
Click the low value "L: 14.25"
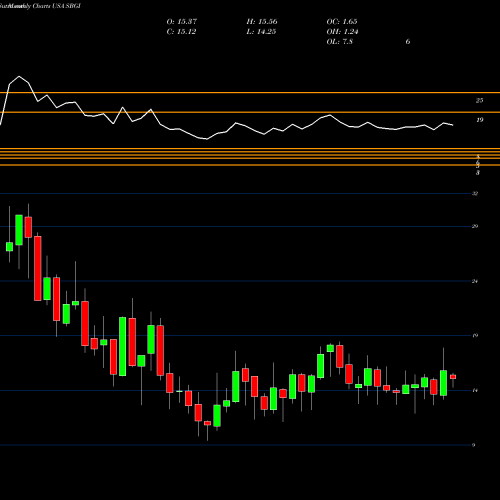pyautogui.click(x=261, y=32)
